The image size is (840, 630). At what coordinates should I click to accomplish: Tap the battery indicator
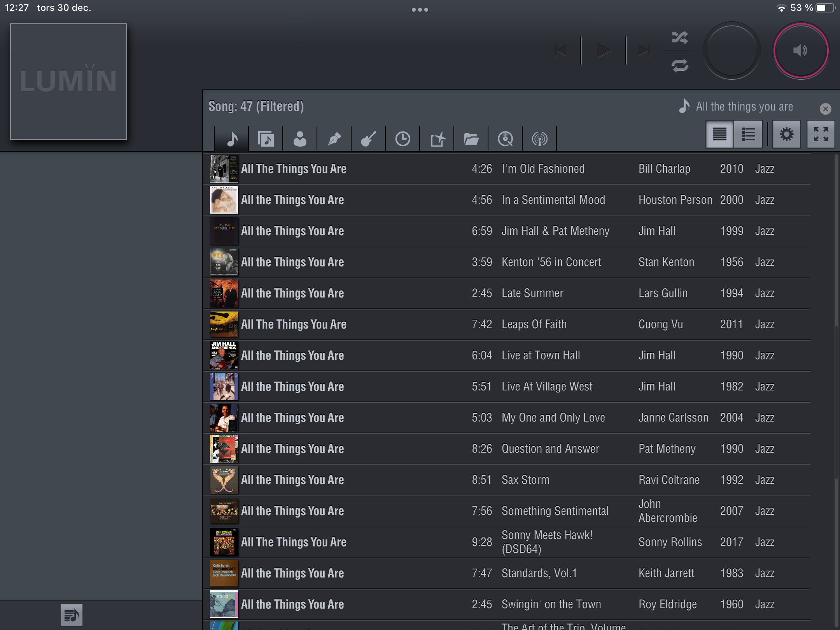pyautogui.click(x=826, y=8)
